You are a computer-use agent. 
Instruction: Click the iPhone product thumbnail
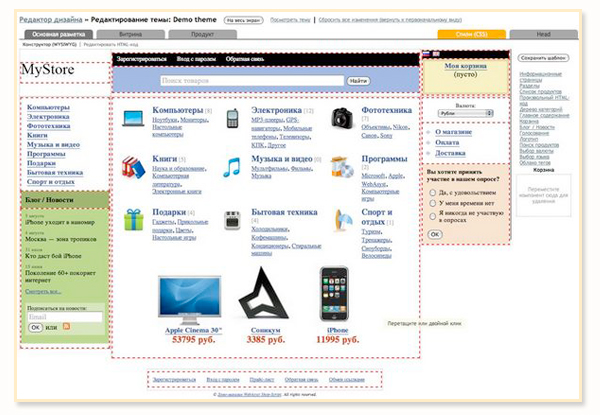pos(334,294)
